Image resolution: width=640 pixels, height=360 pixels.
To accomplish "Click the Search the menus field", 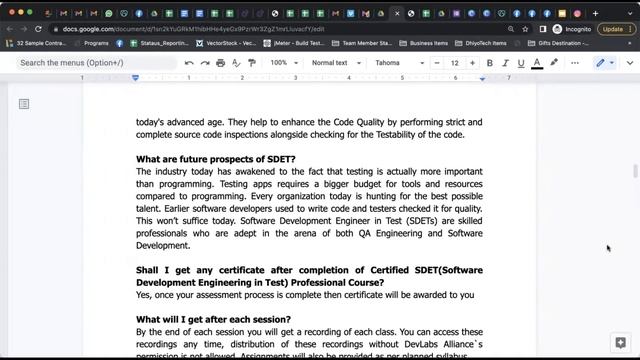I will coord(96,63).
